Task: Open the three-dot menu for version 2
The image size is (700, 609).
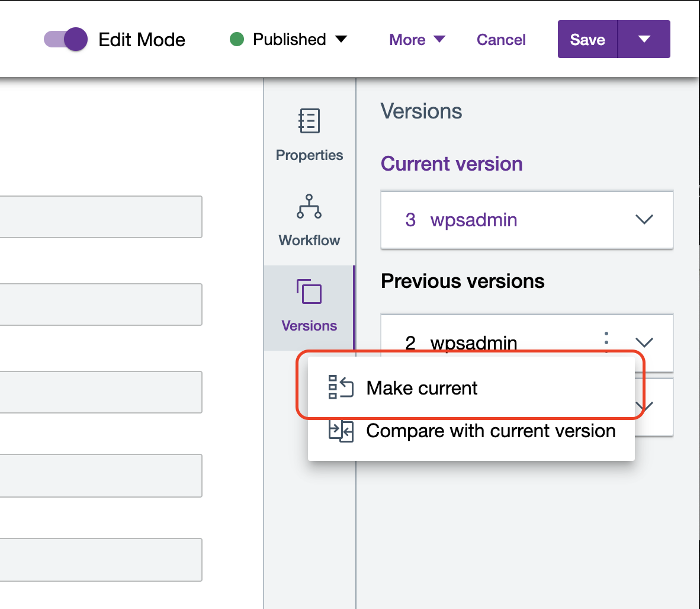Action: [x=606, y=342]
